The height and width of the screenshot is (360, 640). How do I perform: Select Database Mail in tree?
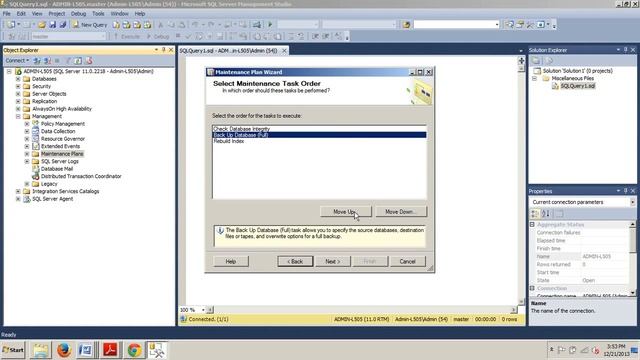pyautogui.click(x=57, y=169)
